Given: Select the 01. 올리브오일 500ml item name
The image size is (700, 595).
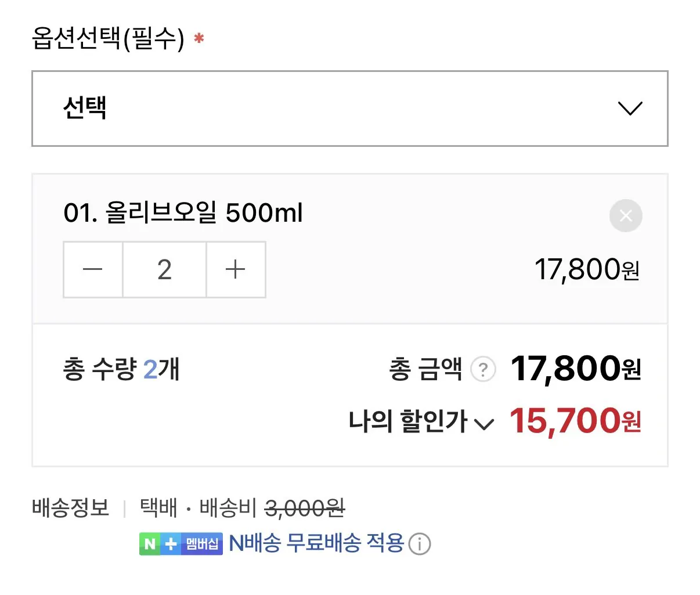Looking at the screenshot, I should 183,213.
